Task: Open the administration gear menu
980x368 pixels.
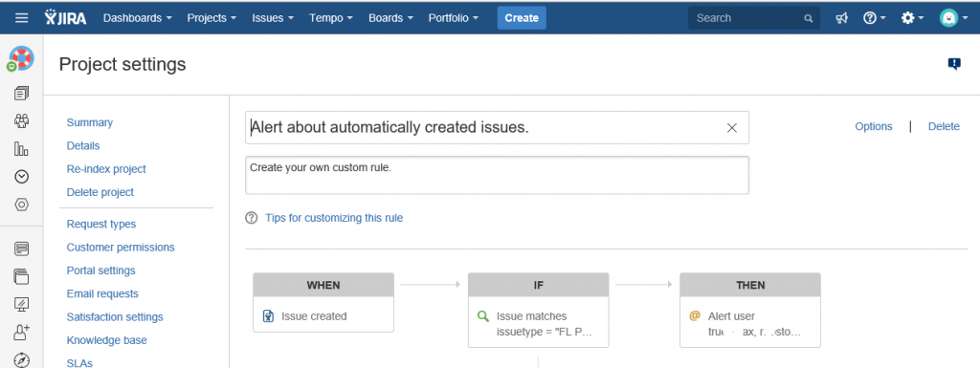Action: 912,18
